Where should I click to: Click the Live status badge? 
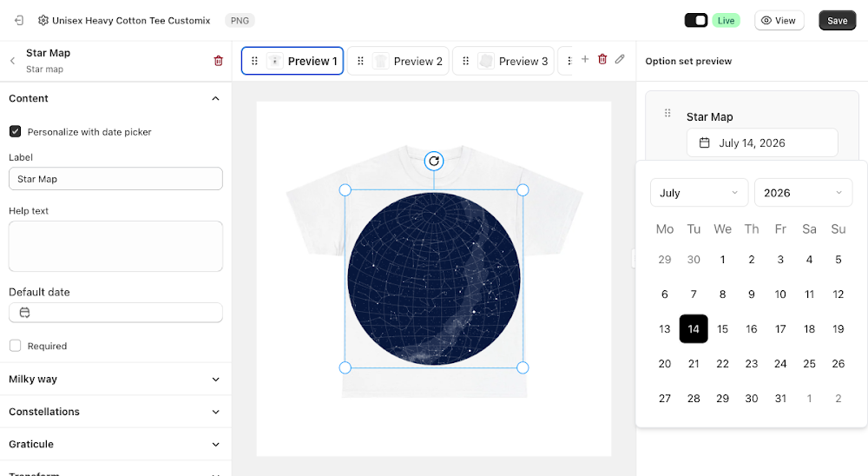point(726,21)
